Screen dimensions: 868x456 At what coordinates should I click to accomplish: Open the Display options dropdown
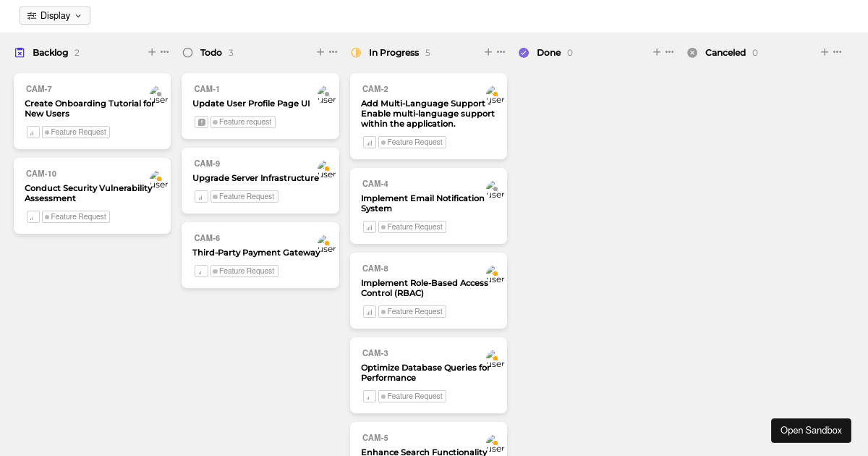[54, 15]
